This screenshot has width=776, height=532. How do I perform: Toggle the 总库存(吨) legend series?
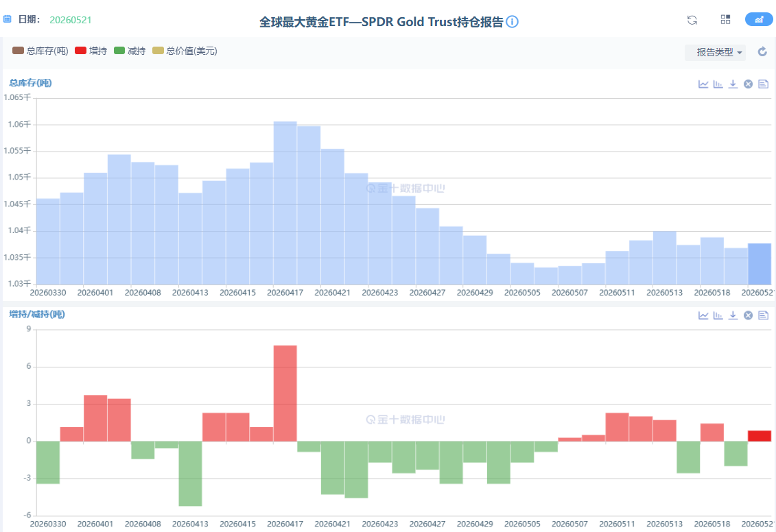(40, 51)
